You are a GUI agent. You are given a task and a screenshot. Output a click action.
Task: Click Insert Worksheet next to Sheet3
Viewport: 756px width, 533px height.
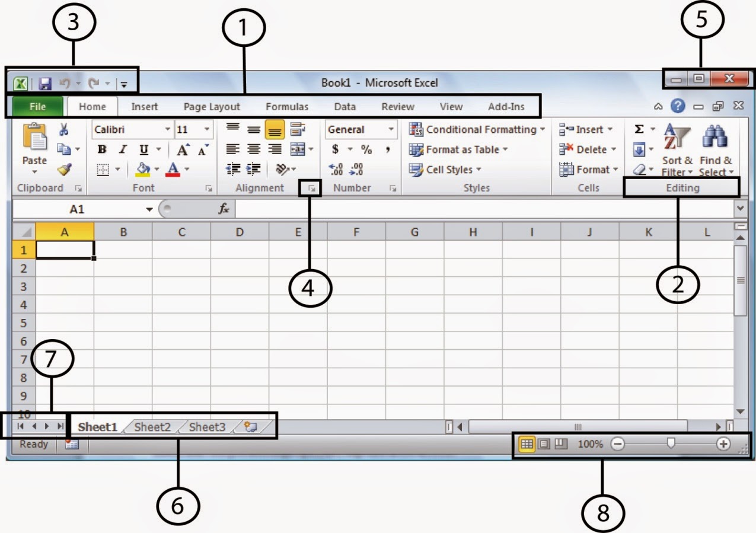249,426
